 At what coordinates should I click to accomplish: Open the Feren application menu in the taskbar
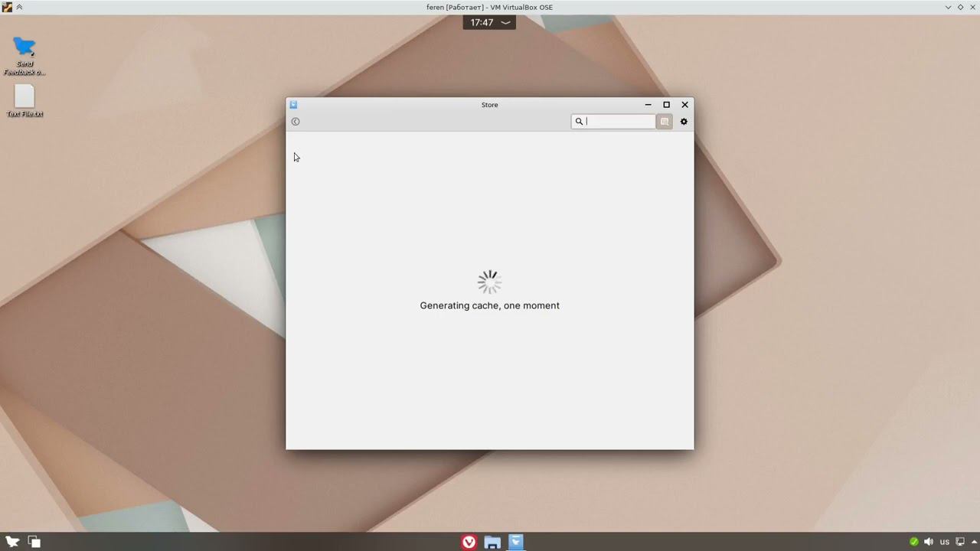pyautogui.click(x=12, y=542)
